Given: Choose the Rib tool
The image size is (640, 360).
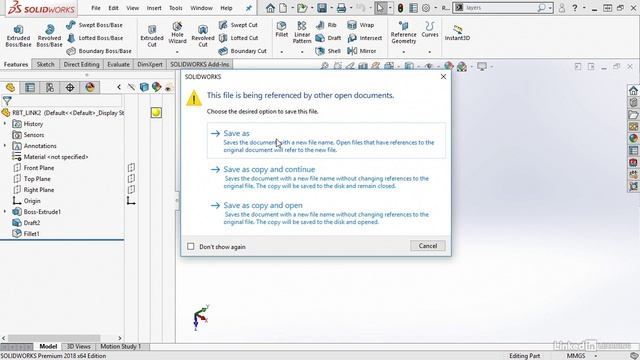Looking at the screenshot, I should [327, 25].
